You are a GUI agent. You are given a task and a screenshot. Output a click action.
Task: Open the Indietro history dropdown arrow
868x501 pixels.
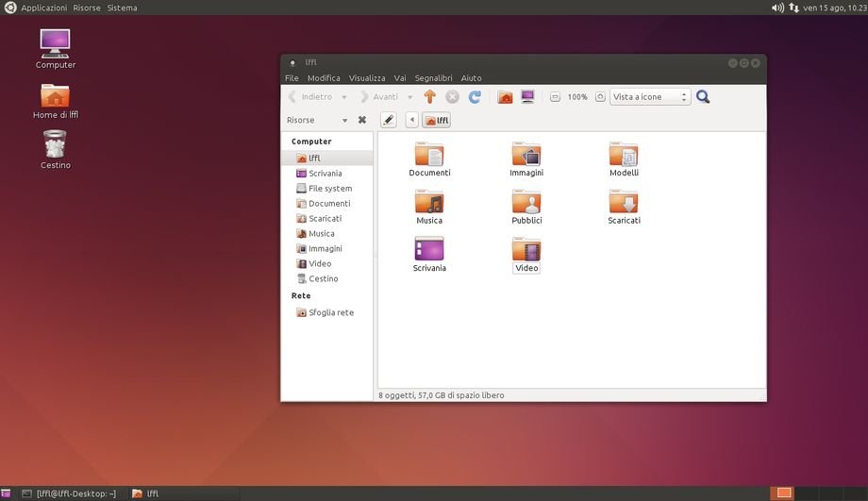tap(344, 97)
